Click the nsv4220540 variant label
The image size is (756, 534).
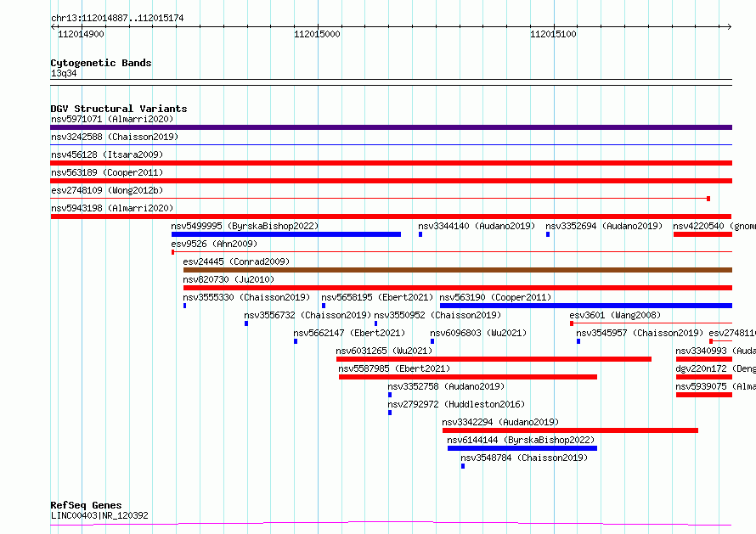pos(714,226)
